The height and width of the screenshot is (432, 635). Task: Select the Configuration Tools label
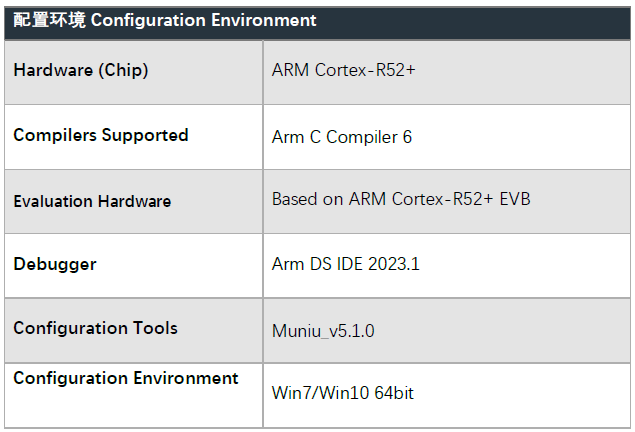96,328
